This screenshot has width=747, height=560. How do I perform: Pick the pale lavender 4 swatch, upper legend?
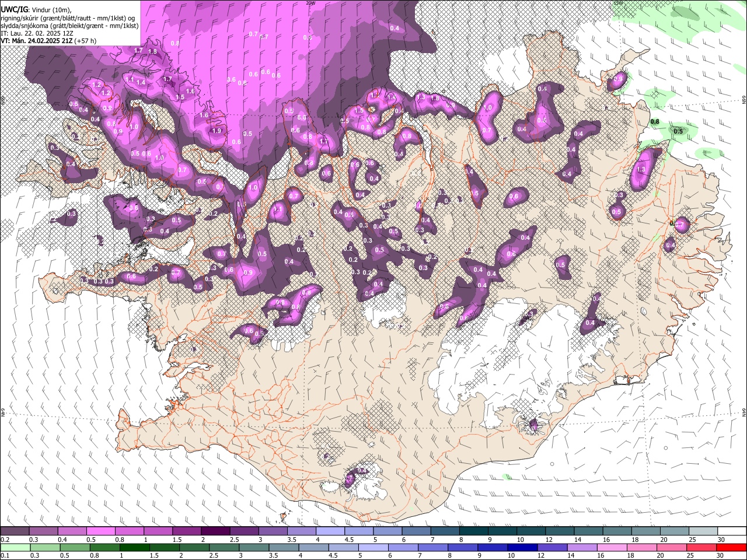(x=330, y=531)
